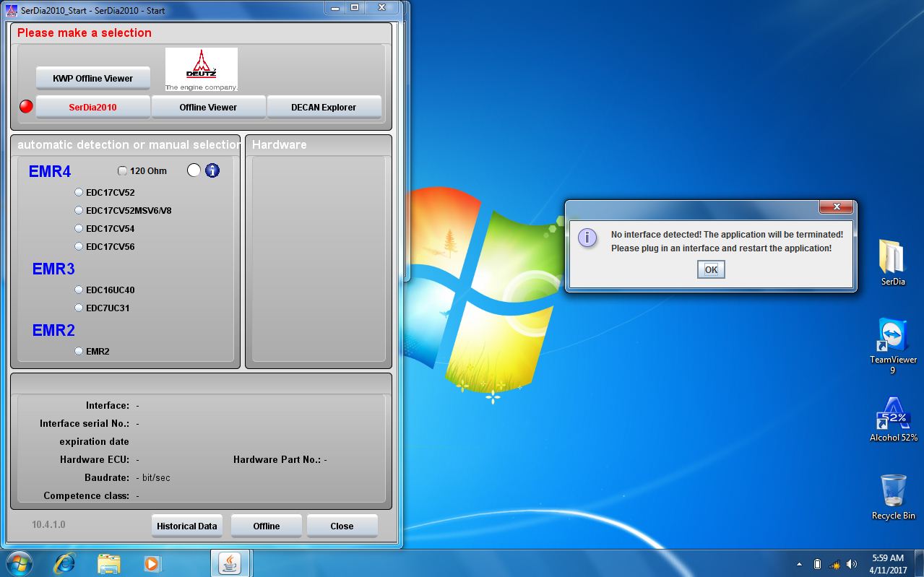Click the 'Hardware ECU:' label
The height and width of the screenshot is (577, 924).
(95, 459)
